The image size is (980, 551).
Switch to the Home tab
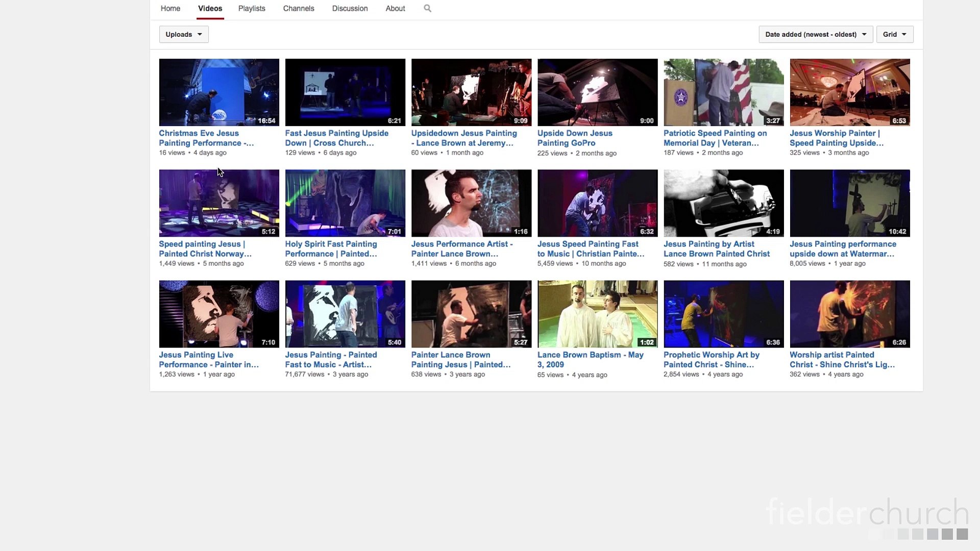pos(170,8)
